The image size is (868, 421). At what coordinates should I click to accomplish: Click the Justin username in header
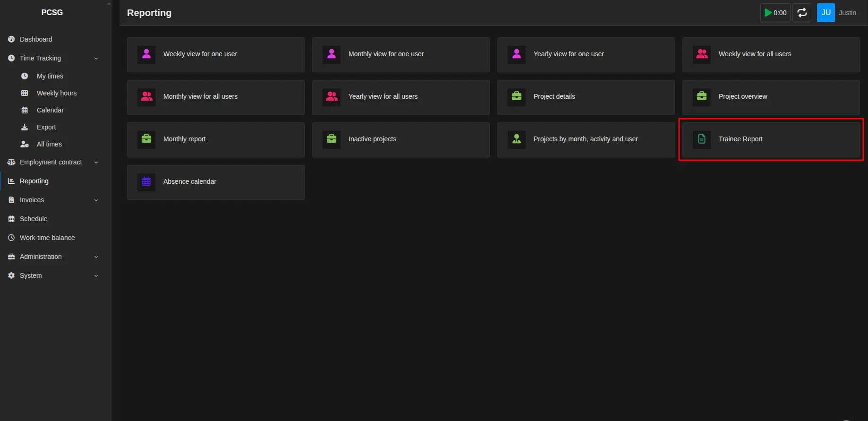point(847,13)
